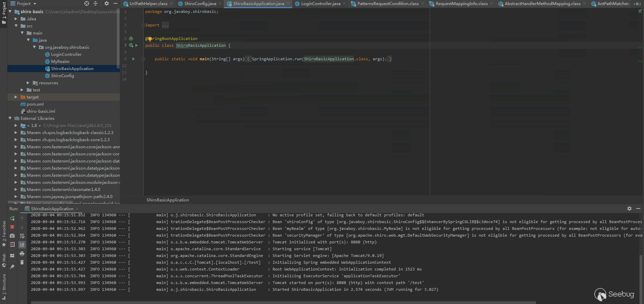Stop the running application with red square
Screen dimensions: 644x304
(12, 227)
